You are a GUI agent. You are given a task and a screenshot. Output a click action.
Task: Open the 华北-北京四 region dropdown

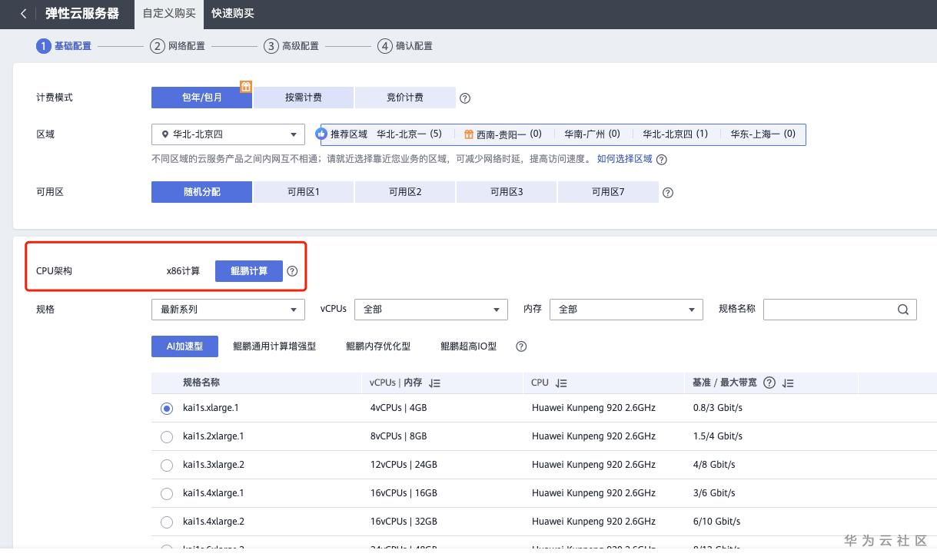[x=228, y=134]
